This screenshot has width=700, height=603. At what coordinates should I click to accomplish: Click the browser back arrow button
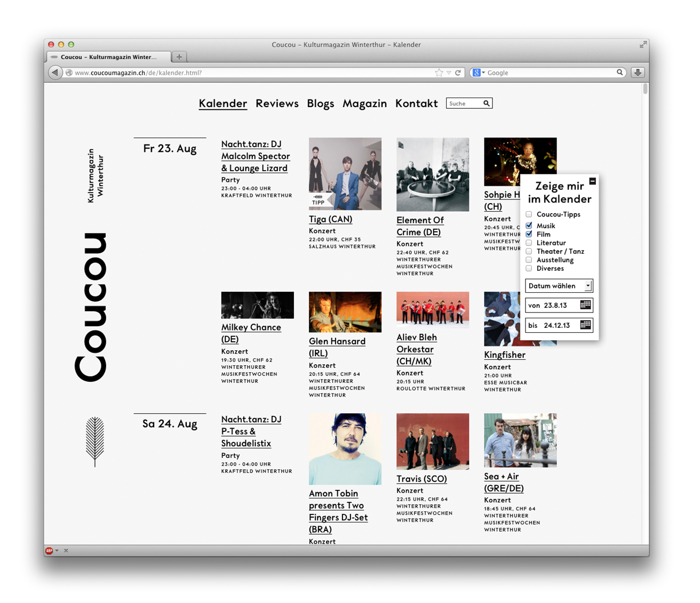pos(55,73)
